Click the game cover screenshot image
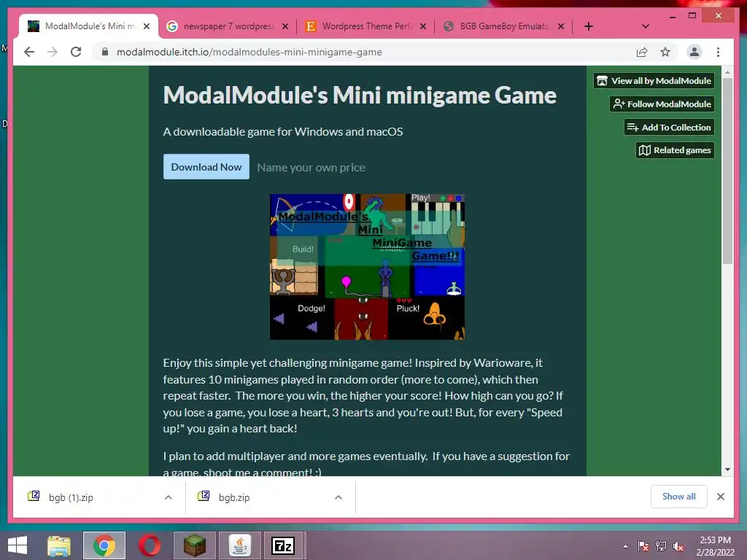747x560 pixels. (368, 267)
